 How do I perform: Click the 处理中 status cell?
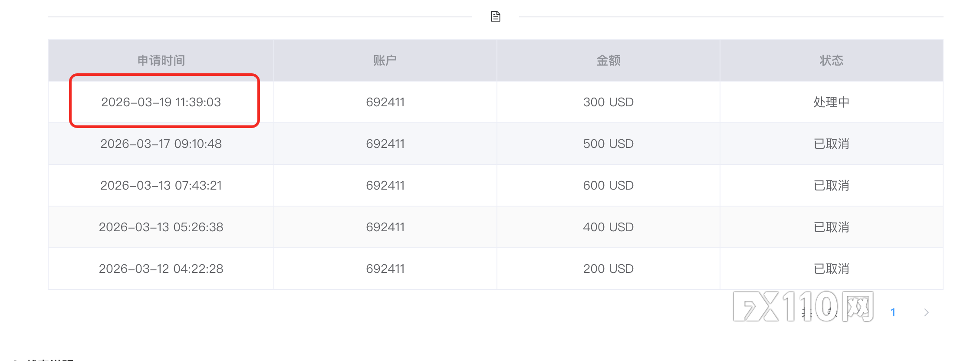point(831,102)
